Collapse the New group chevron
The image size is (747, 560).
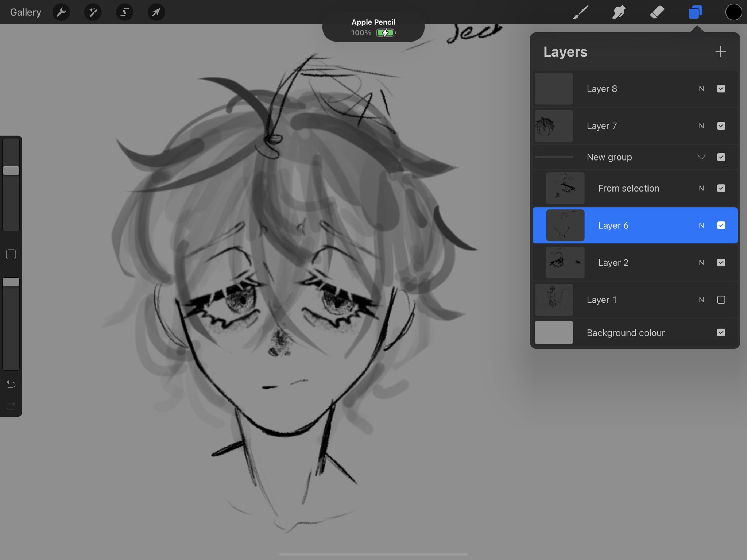701,157
